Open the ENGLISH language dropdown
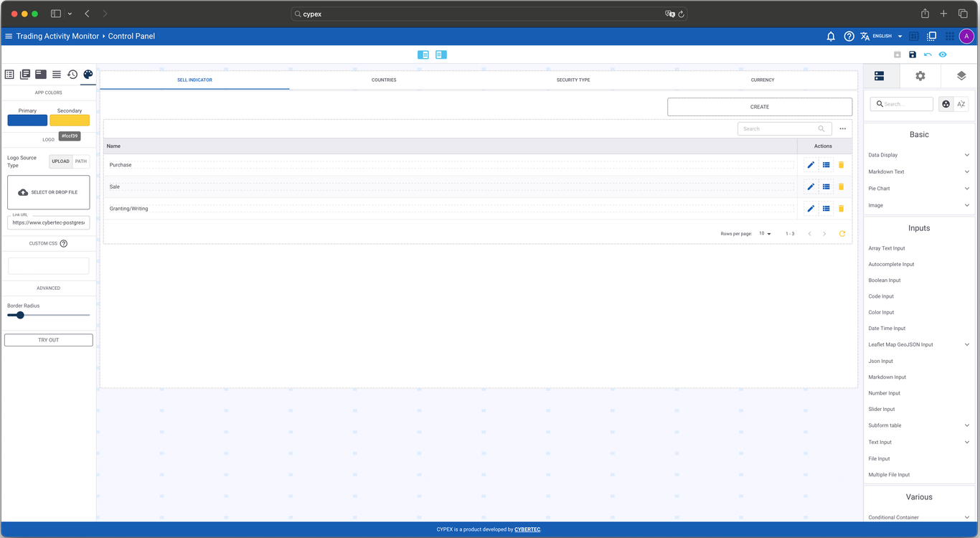 pos(882,37)
